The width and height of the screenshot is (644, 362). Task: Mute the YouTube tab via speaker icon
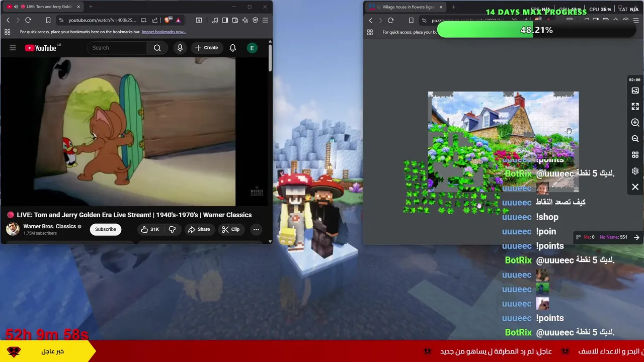[16, 7]
